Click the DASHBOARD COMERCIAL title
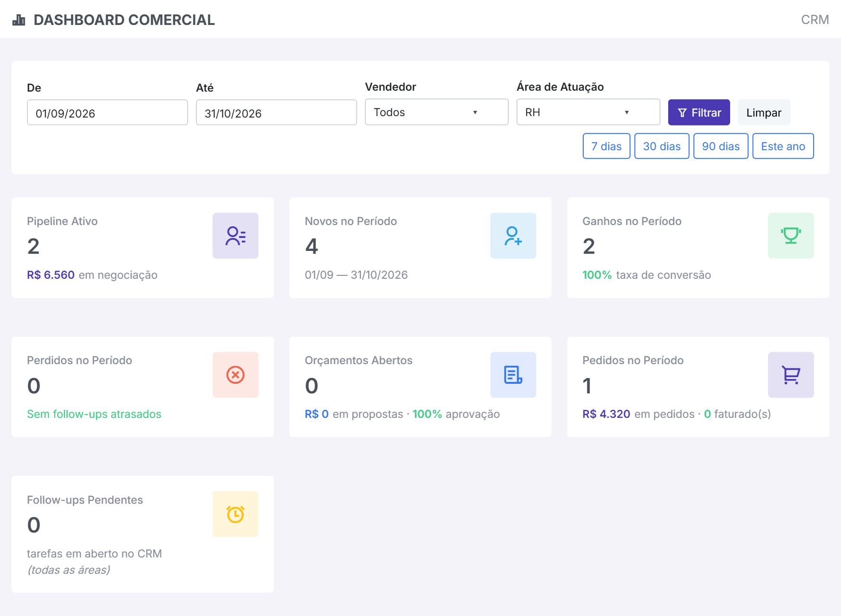The image size is (841, 616). click(x=124, y=20)
